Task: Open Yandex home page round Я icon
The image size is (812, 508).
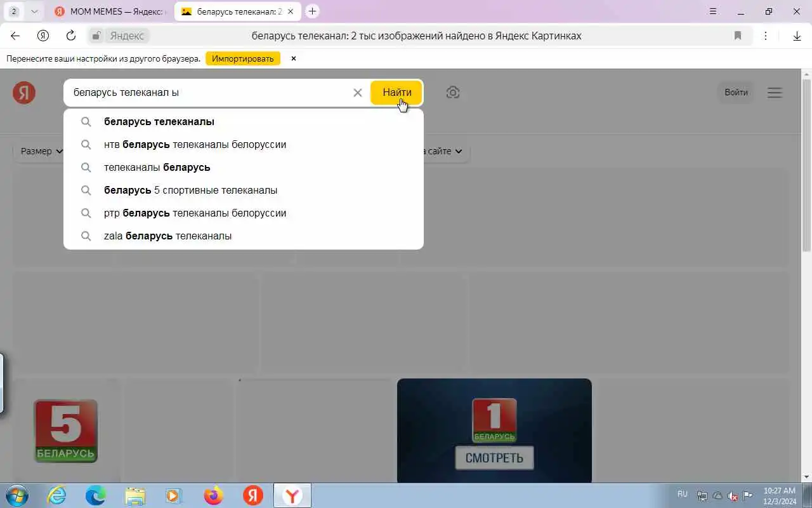Action: pos(43,36)
